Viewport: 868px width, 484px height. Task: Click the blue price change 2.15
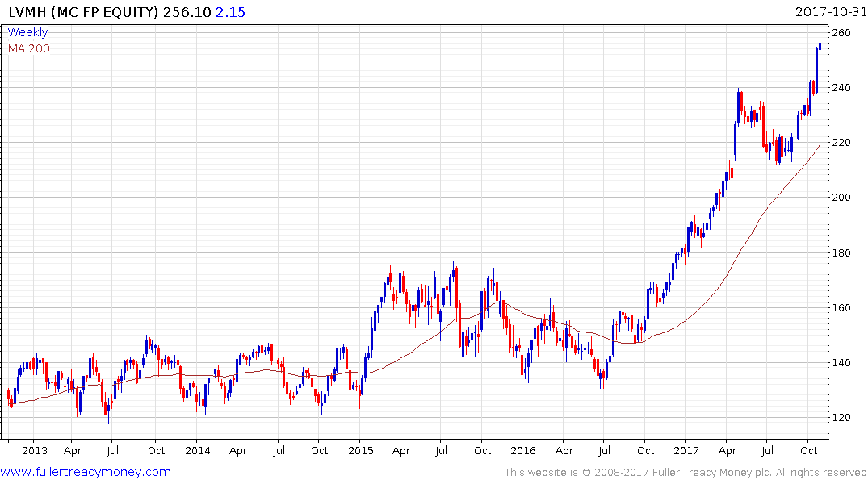[230, 12]
